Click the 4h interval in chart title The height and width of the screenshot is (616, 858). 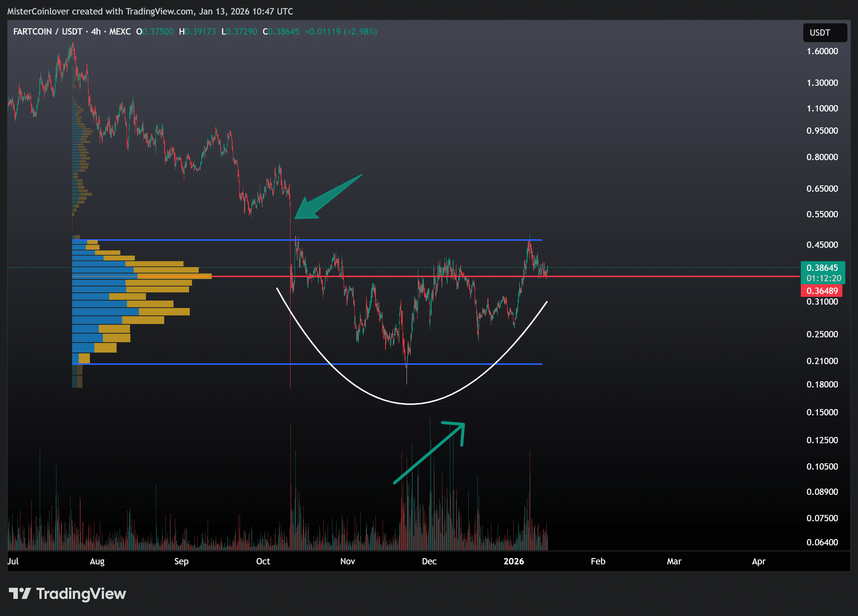(96, 32)
